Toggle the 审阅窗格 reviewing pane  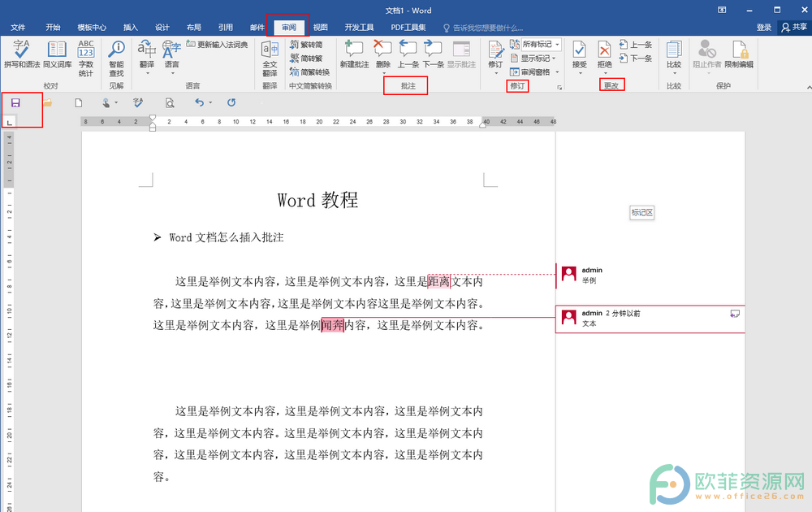530,72
